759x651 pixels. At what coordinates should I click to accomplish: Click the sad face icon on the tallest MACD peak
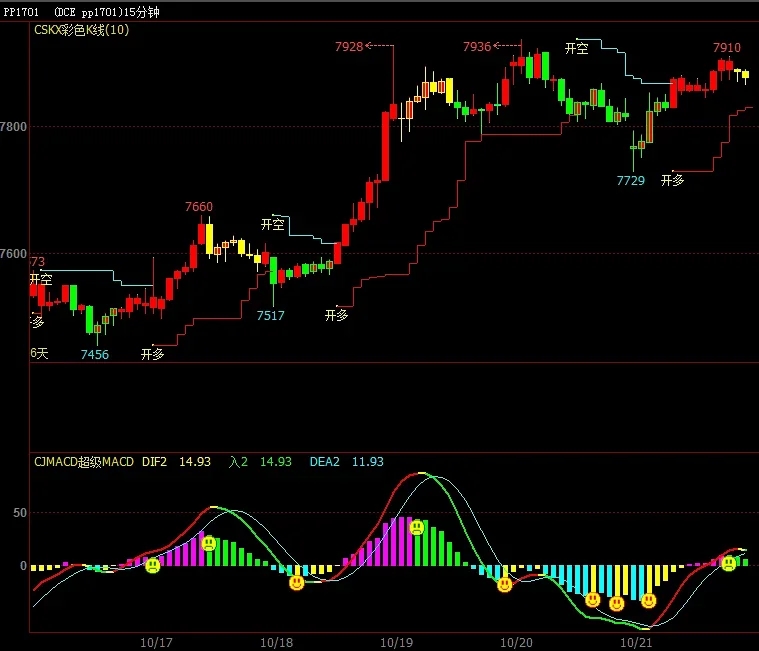click(x=417, y=527)
